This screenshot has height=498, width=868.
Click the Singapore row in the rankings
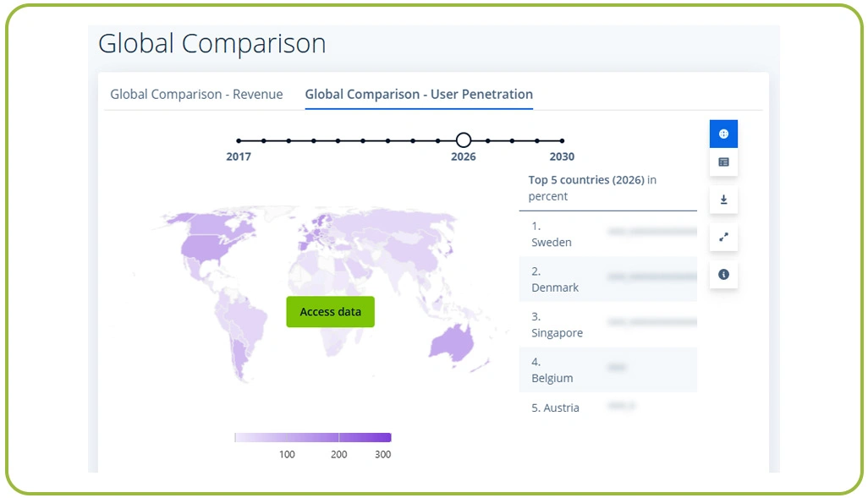pyautogui.click(x=607, y=325)
